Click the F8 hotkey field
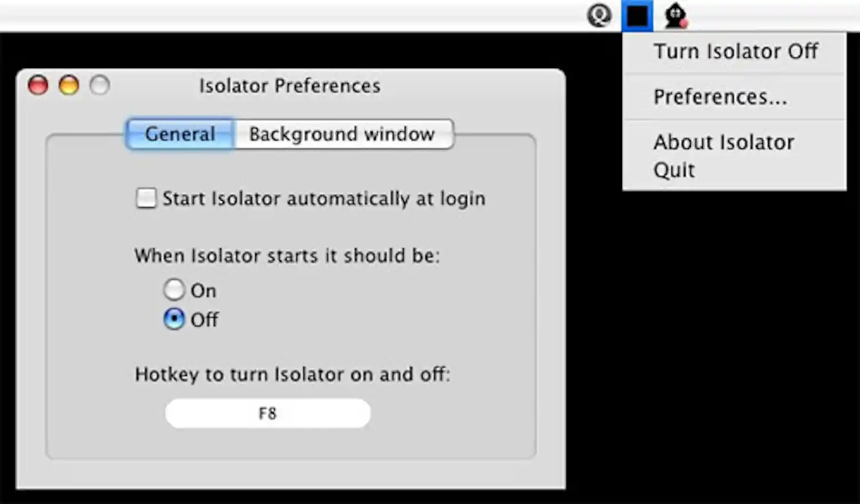 pyautogui.click(x=267, y=413)
